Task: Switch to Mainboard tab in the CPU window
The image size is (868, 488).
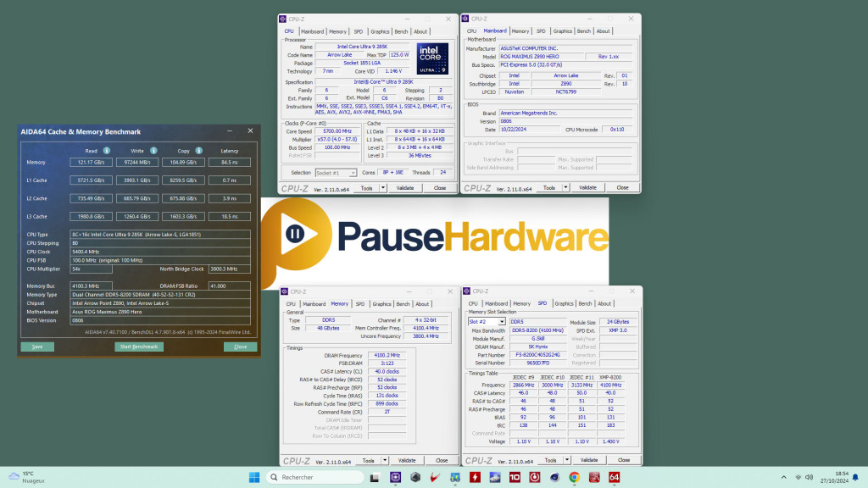Action: point(312,31)
